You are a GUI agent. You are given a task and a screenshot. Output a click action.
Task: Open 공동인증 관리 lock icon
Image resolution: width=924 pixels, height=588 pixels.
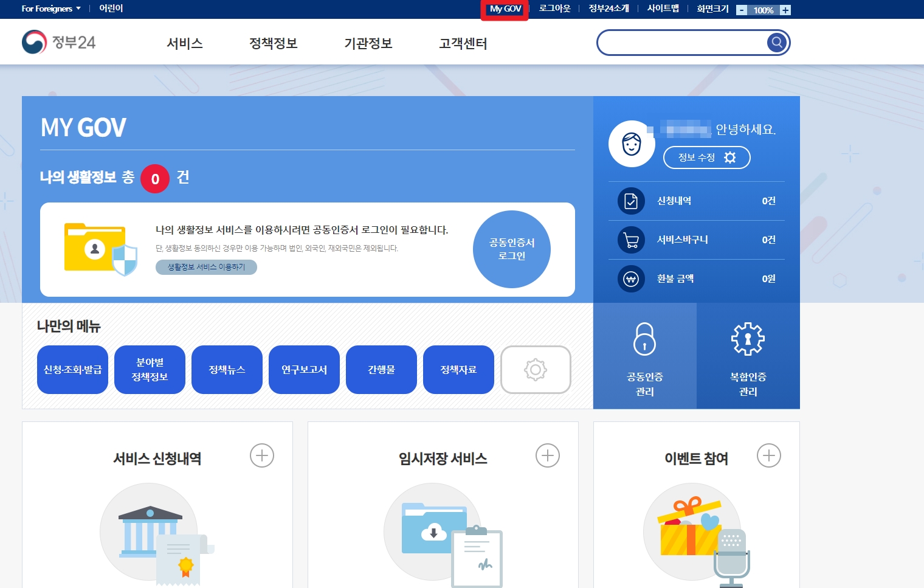point(644,339)
